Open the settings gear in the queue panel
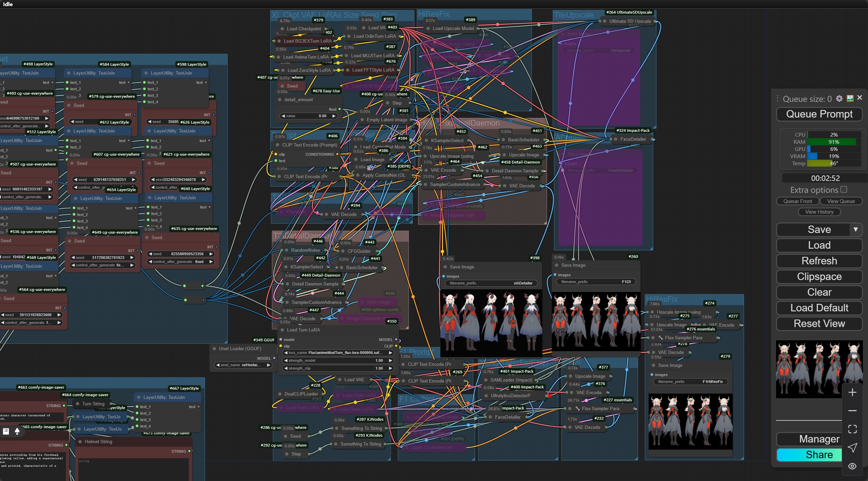868x481 pixels. (839, 98)
